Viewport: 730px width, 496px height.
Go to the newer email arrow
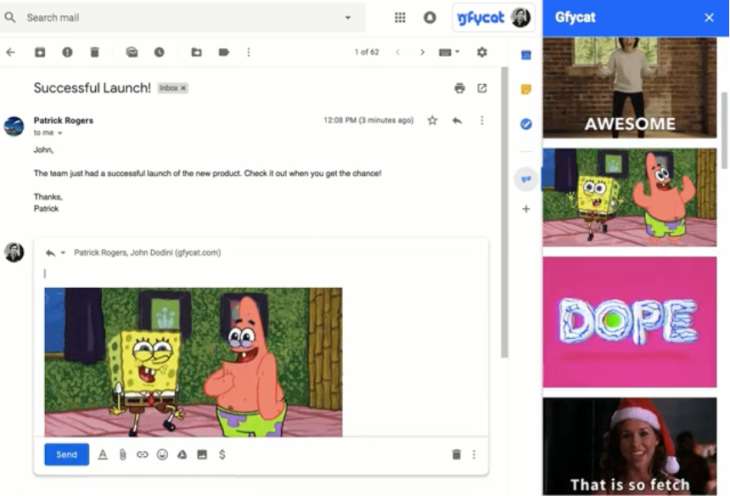[398, 52]
